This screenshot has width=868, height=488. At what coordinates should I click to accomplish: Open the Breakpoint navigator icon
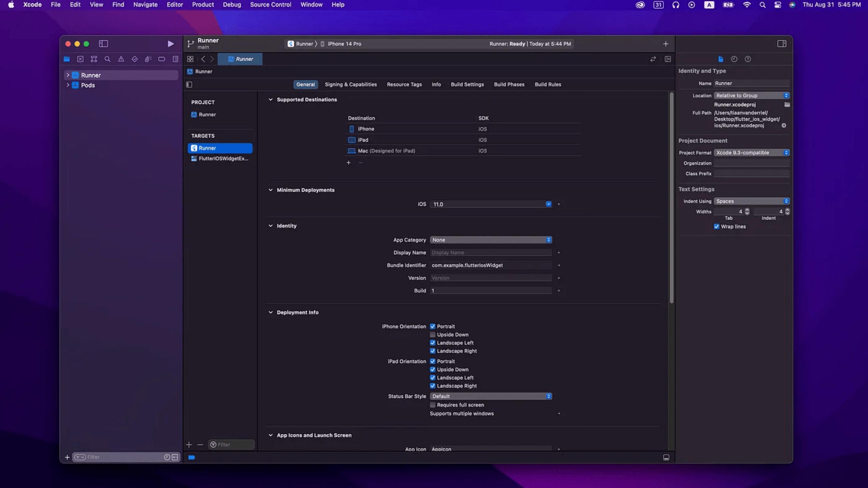(162, 59)
